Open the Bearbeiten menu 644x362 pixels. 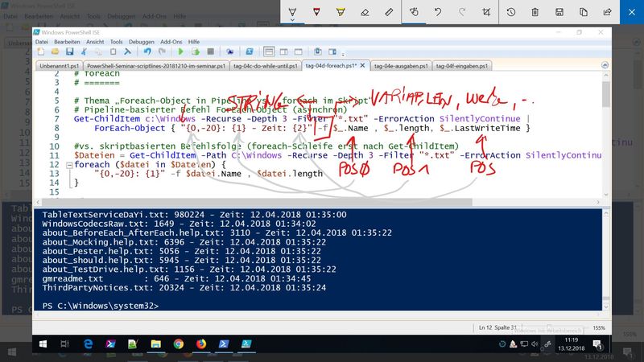(x=67, y=42)
